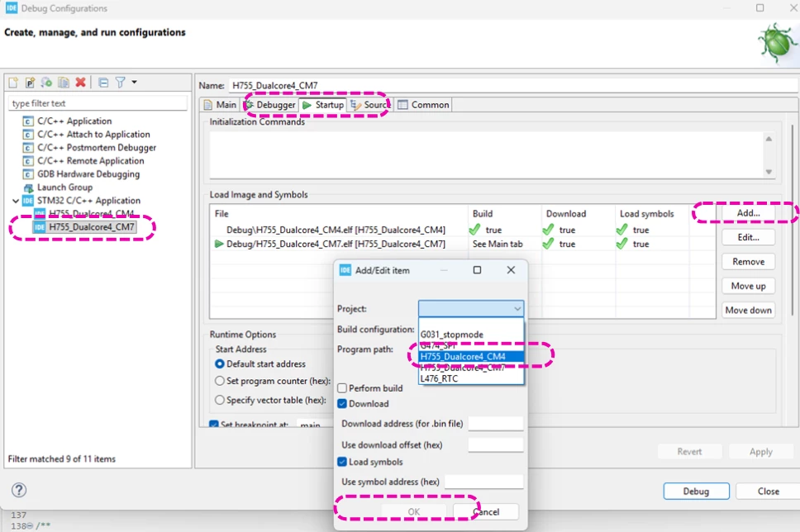Click the Debug button
This screenshot has height=532, width=800.
[696, 492]
